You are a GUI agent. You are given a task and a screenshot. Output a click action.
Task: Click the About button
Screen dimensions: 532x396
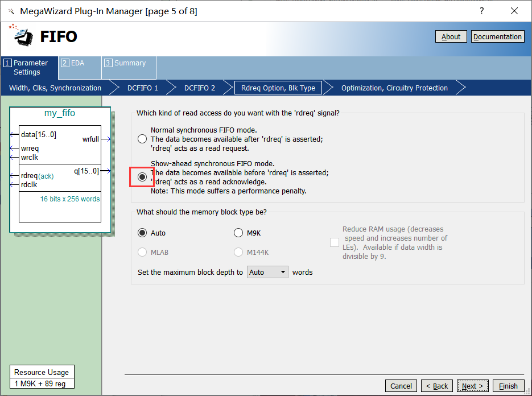point(451,36)
